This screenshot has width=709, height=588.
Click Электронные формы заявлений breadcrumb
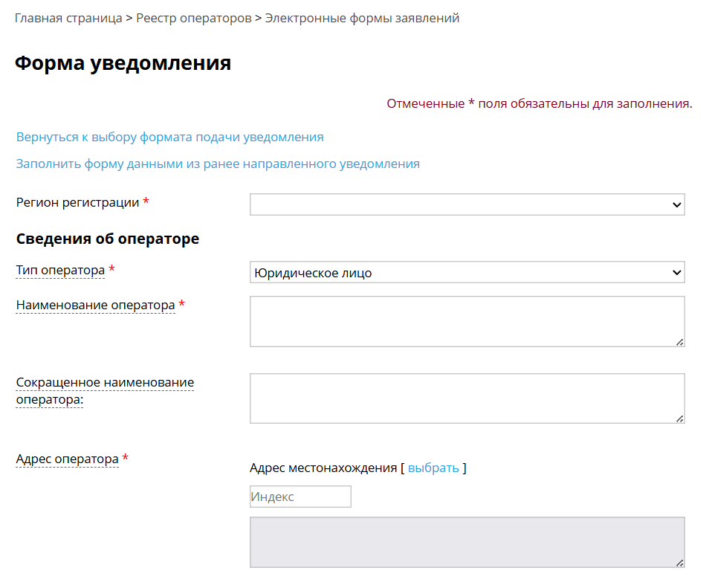click(362, 19)
